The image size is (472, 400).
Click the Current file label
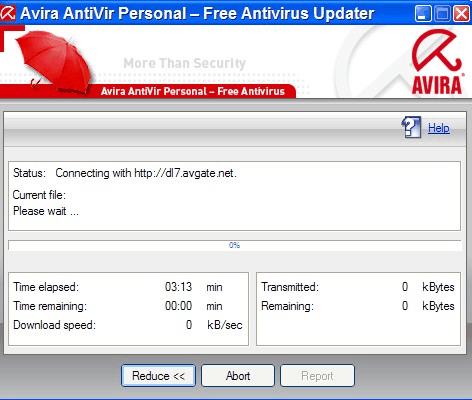39,195
